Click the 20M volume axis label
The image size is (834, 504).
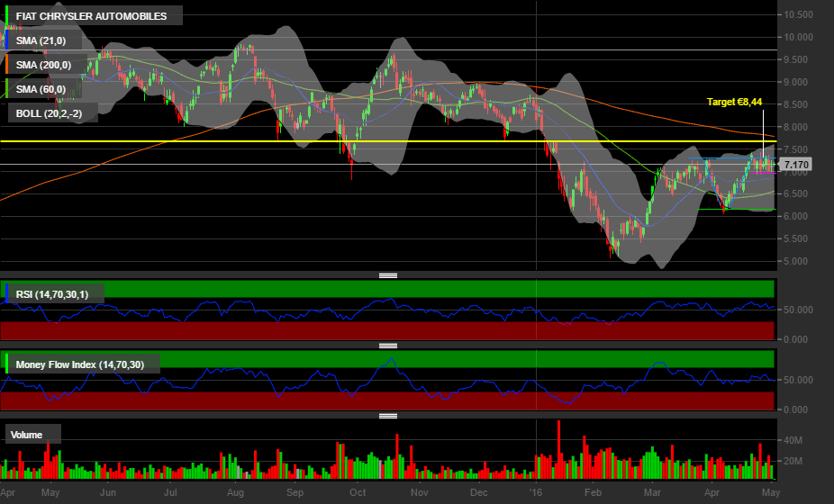coord(793,461)
